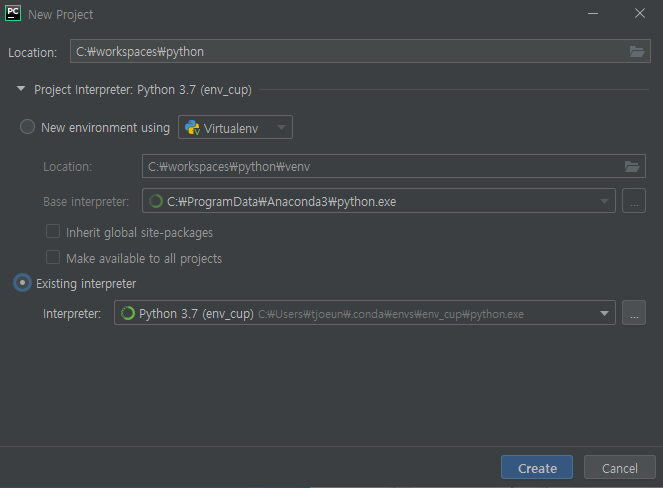
Task: Expand the Interpreter combo box arrow
Action: [x=605, y=313]
